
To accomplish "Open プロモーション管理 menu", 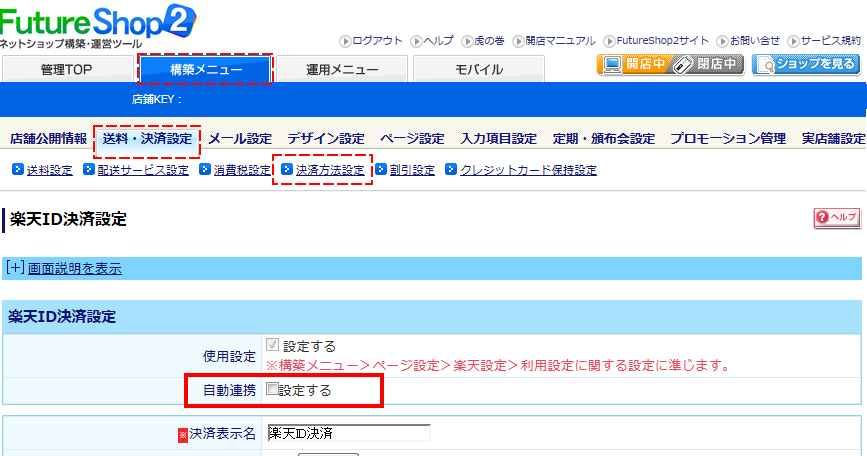I will tap(728, 139).
